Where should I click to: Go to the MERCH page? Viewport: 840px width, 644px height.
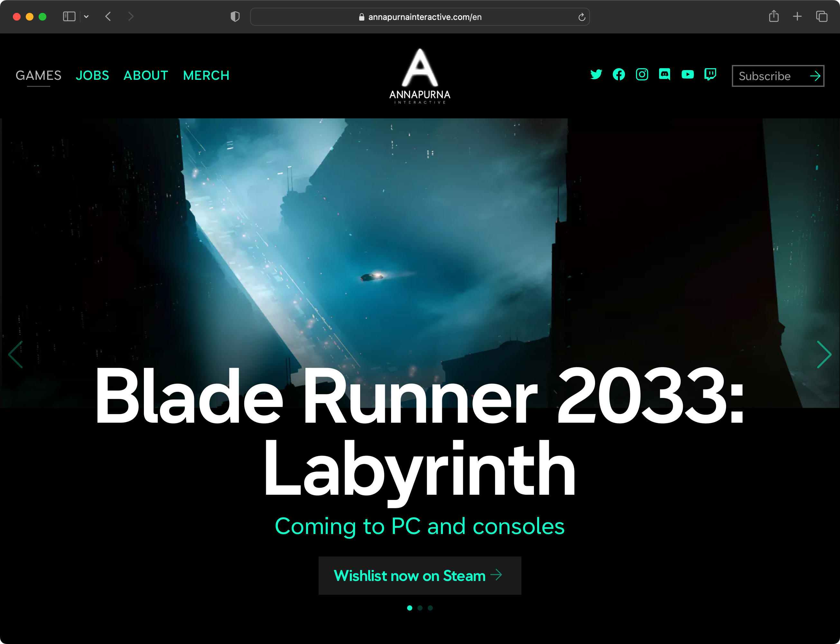click(206, 76)
